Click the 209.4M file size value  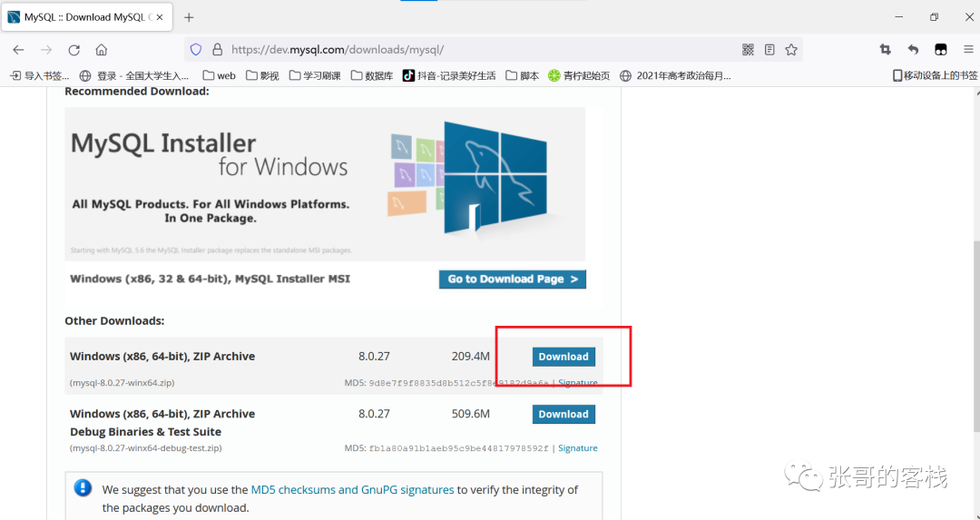point(471,357)
